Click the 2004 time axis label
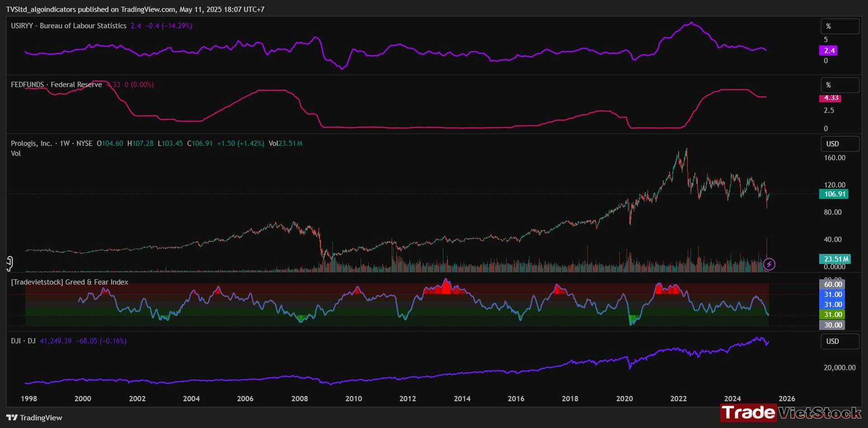This screenshot has width=868, height=428. [191, 399]
